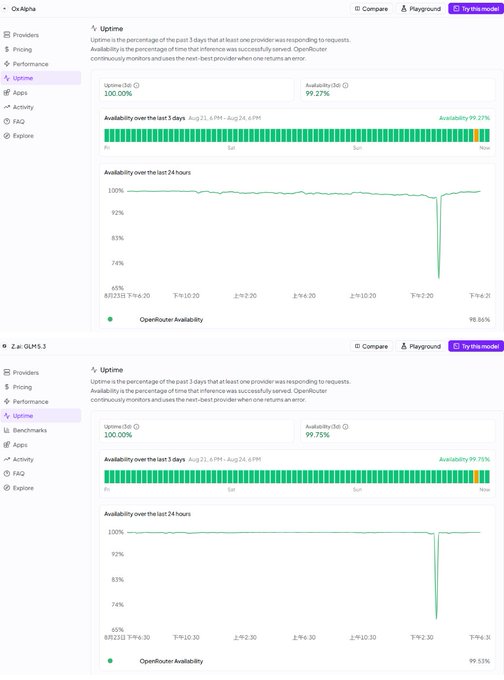Click Try this model for GLM 5.3

pos(476,346)
